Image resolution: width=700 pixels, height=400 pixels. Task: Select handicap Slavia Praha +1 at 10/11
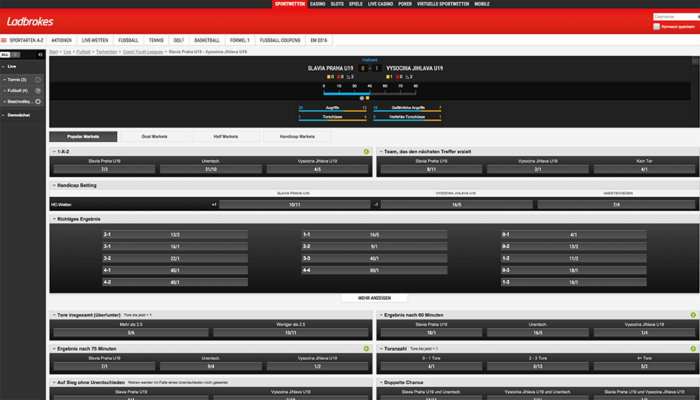295,204
